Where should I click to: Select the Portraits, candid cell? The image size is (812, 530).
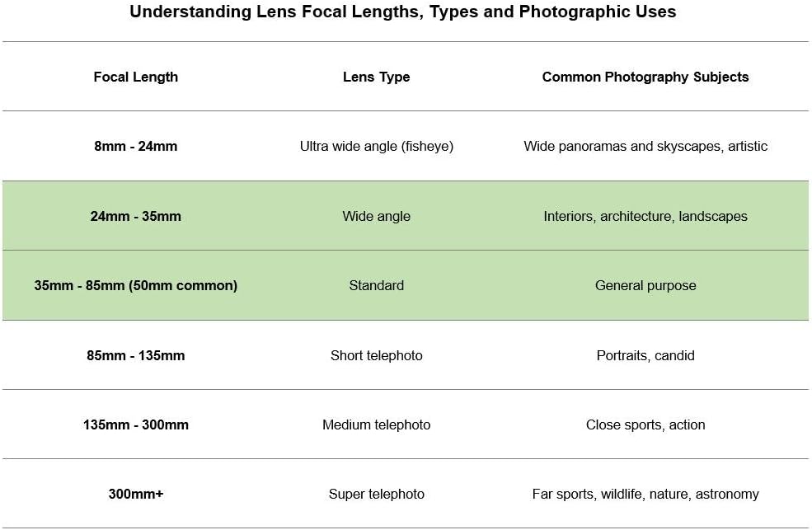[x=645, y=356]
